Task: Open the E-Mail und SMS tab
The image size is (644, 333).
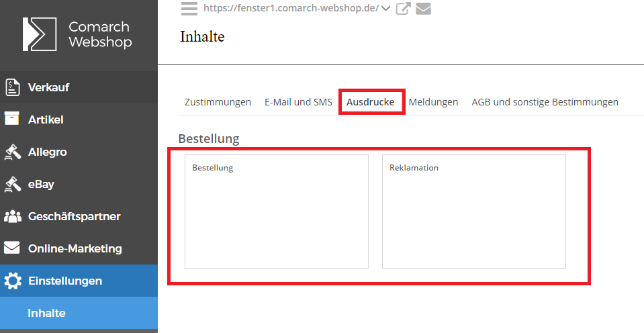Action: point(298,102)
